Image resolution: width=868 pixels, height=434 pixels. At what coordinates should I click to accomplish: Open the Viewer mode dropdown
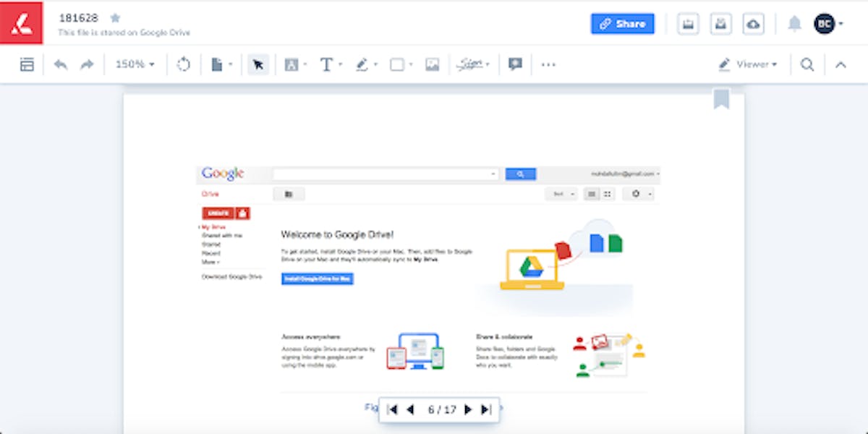coord(748,64)
